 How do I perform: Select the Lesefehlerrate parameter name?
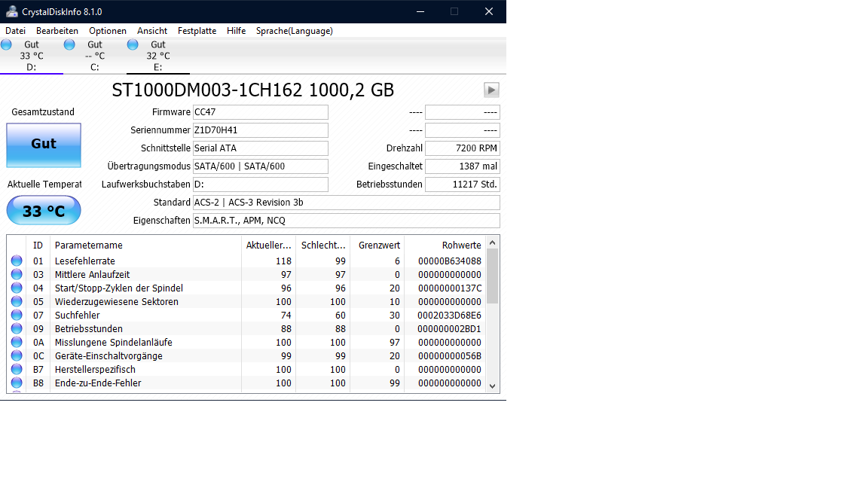point(84,261)
